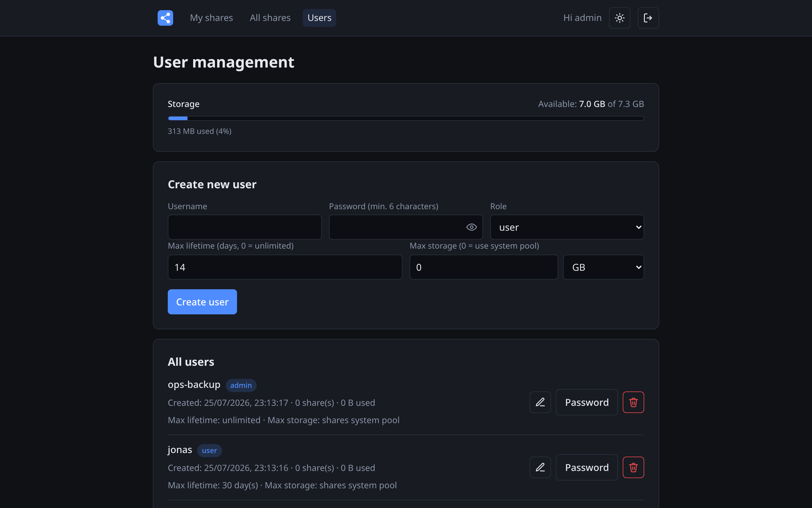
Task: Click the Max lifetime days field
Action: point(284,267)
